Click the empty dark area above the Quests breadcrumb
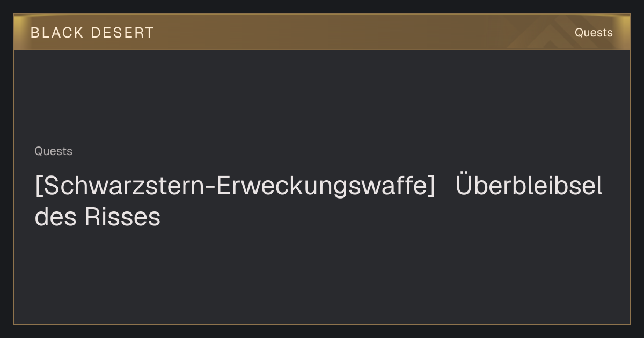This screenshot has height=338, width=644. pyautogui.click(x=322, y=97)
